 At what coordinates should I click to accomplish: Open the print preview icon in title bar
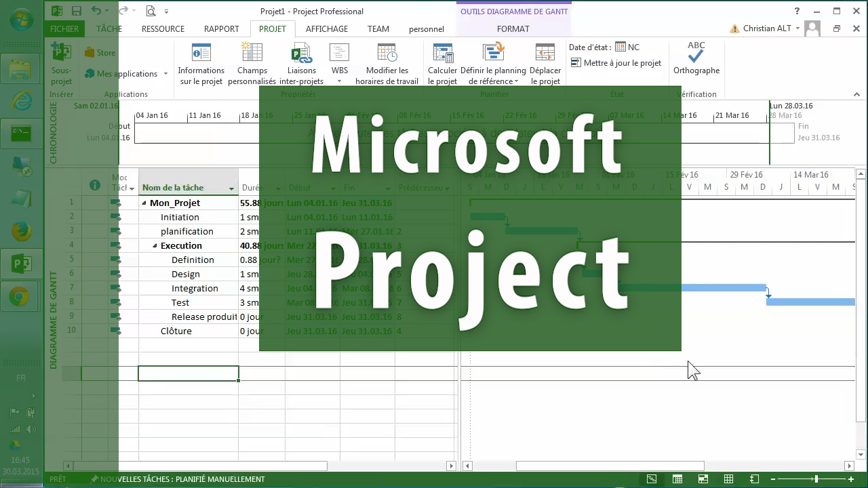tap(151, 11)
